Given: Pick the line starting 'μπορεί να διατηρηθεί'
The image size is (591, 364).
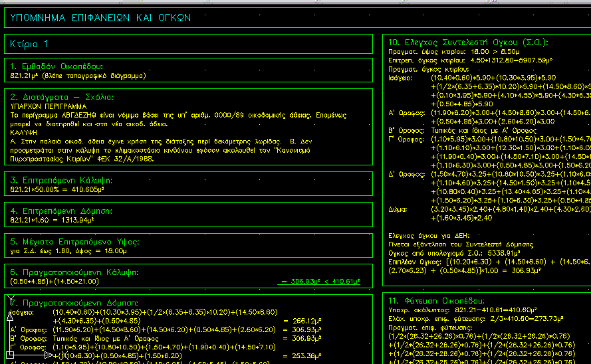Looking at the screenshot, I should [89, 124].
